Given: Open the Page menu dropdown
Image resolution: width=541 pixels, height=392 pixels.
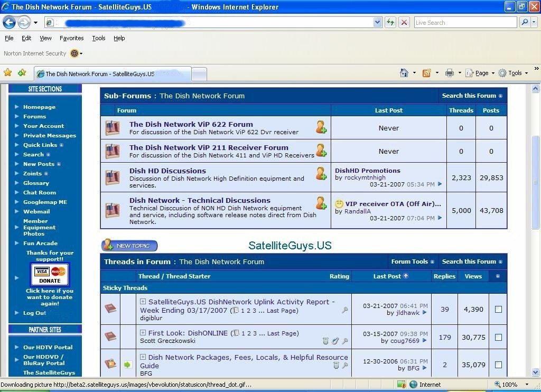Looking at the screenshot, I should (x=481, y=73).
